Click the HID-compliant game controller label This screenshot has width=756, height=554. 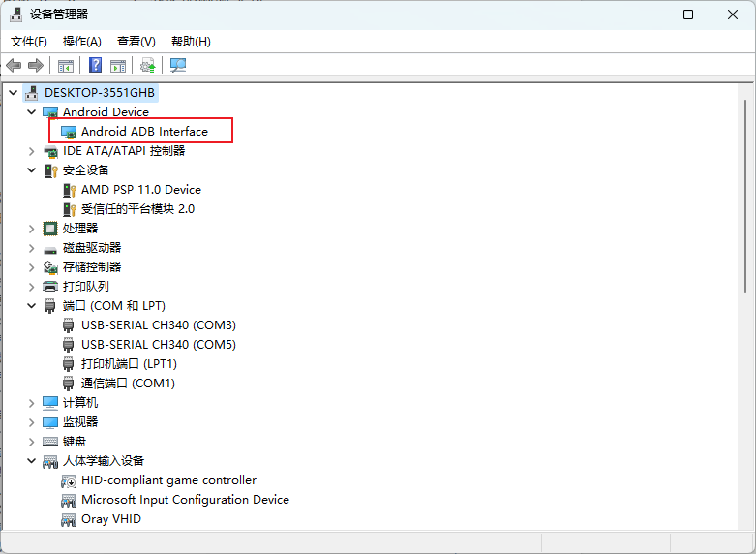(x=168, y=480)
